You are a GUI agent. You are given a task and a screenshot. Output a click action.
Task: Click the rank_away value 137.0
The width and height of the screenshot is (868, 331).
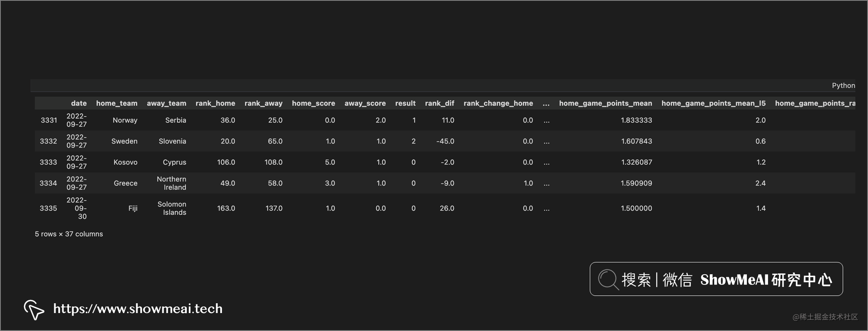coord(274,208)
